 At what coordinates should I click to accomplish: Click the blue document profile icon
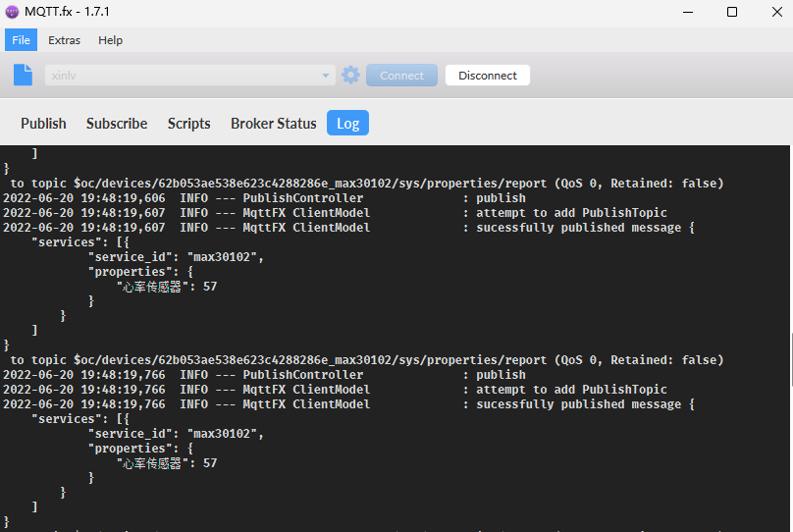point(23,75)
